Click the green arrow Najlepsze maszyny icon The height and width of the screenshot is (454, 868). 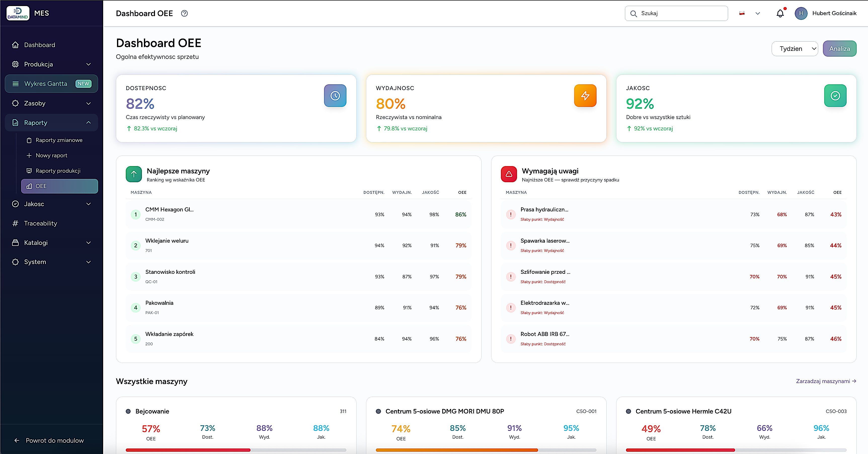[x=134, y=174]
